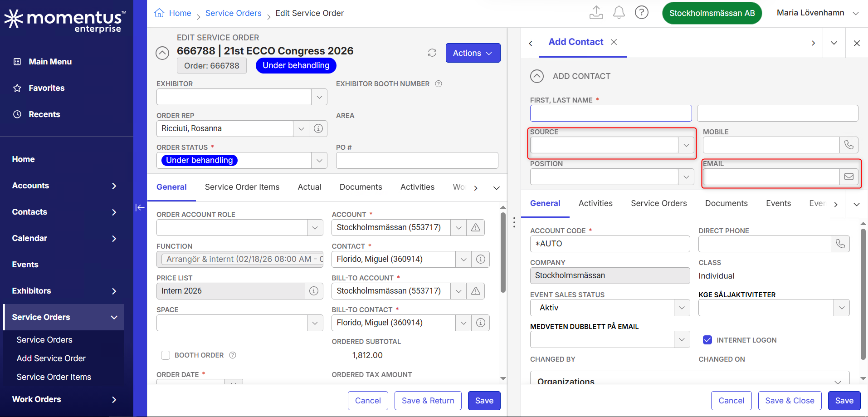Open the Exhibitor dropdown
This screenshot has width=868, height=417.
(319, 97)
